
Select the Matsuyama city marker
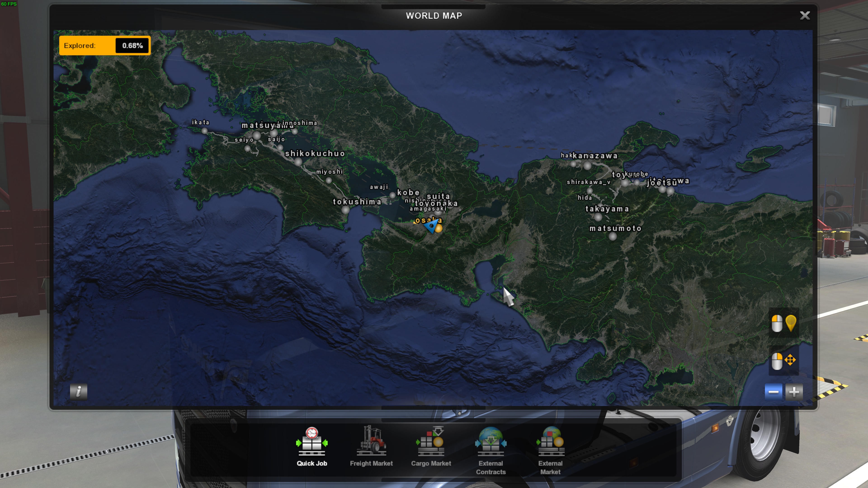click(257, 135)
